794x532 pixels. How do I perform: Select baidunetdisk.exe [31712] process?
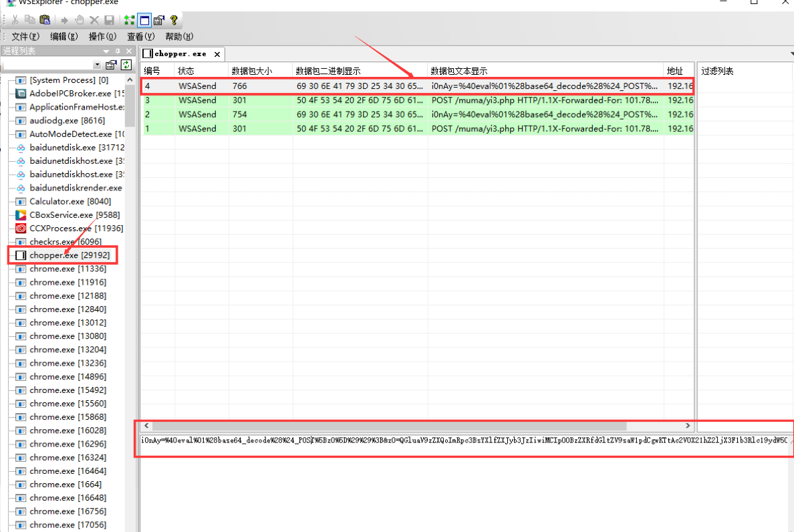[76, 147]
